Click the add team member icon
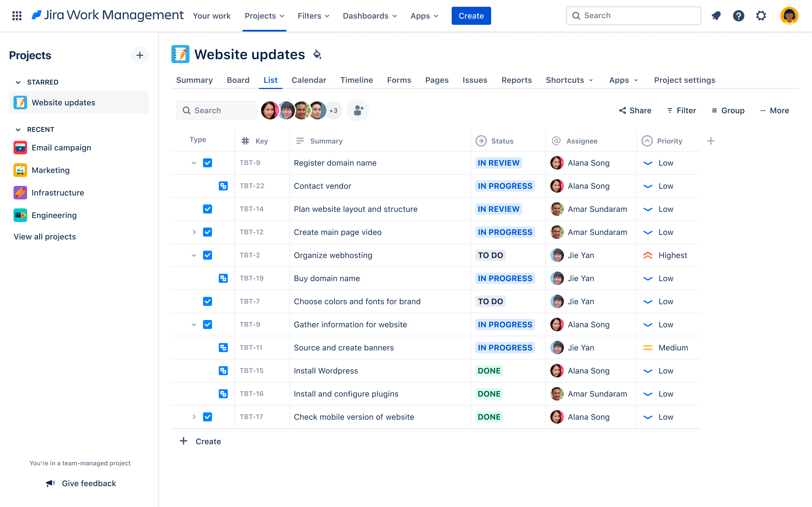The height and width of the screenshot is (507, 812). [358, 110]
